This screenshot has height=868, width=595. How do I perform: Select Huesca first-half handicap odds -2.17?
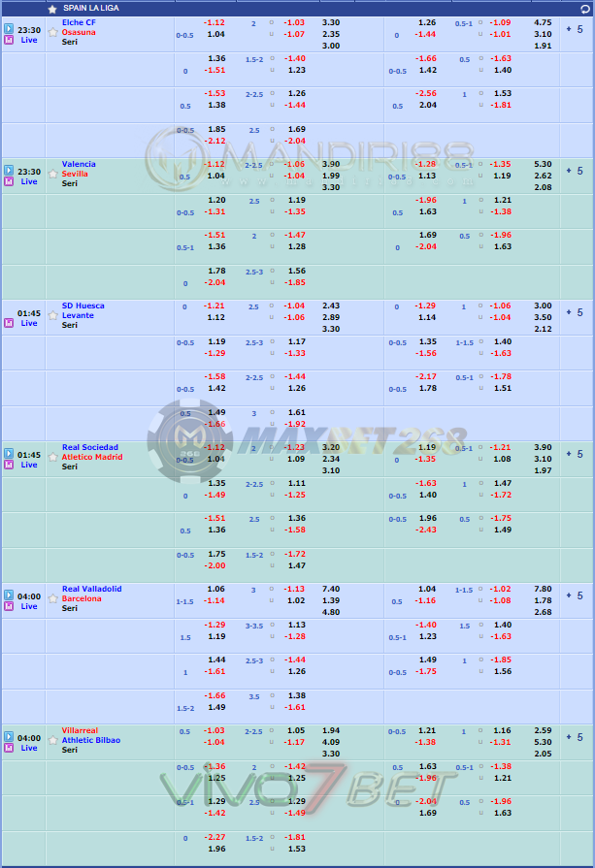426,377
